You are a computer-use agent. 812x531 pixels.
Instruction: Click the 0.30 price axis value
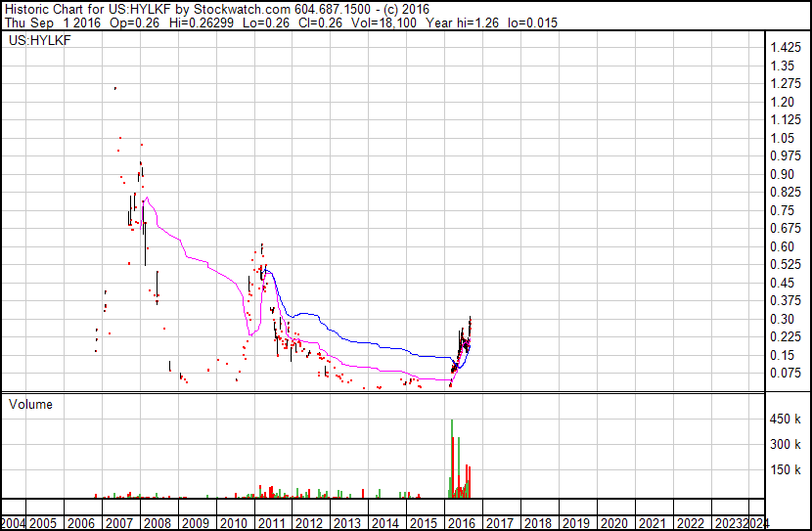pyautogui.click(x=782, y=320)
